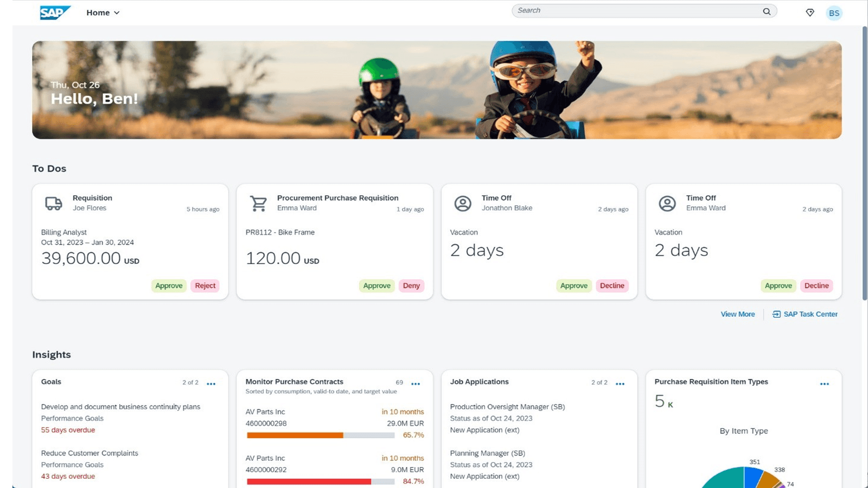Image resolution: width=868 pixels, height=488 pixels.
Task: Open Purchase Requisition Item Types overflow menu
Action: pos(825,384)
